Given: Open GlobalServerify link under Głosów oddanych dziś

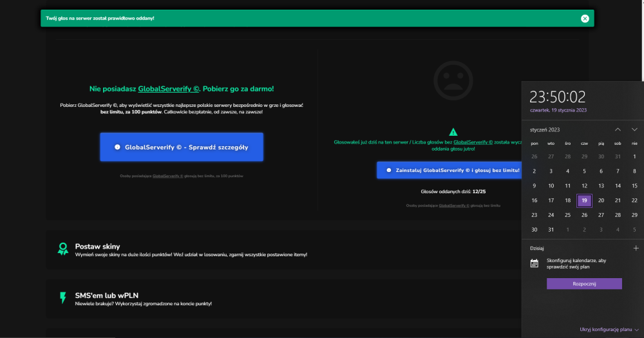Looking at the screenshot, I should [x=454, y=205].
